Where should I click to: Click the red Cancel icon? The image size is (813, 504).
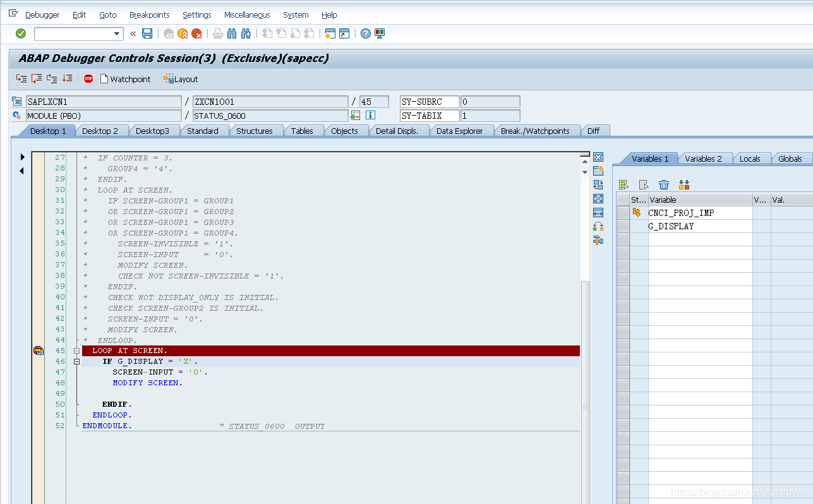[196, 33]
